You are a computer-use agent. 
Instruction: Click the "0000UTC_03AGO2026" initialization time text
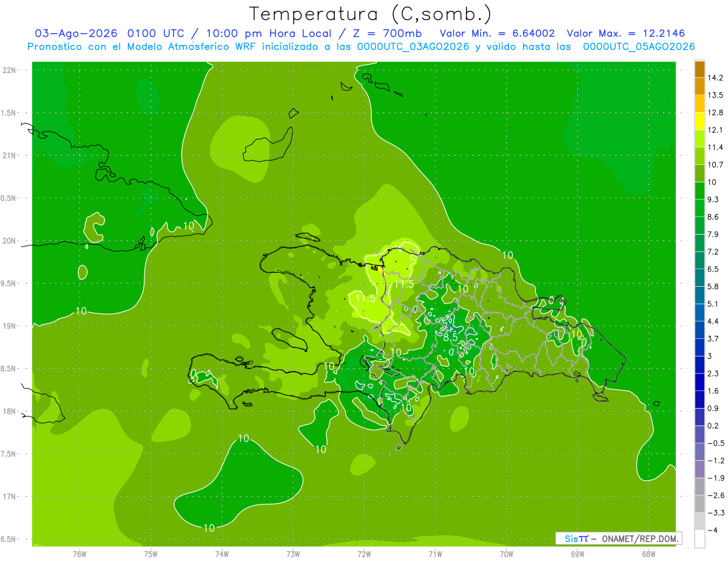[413, 47]
